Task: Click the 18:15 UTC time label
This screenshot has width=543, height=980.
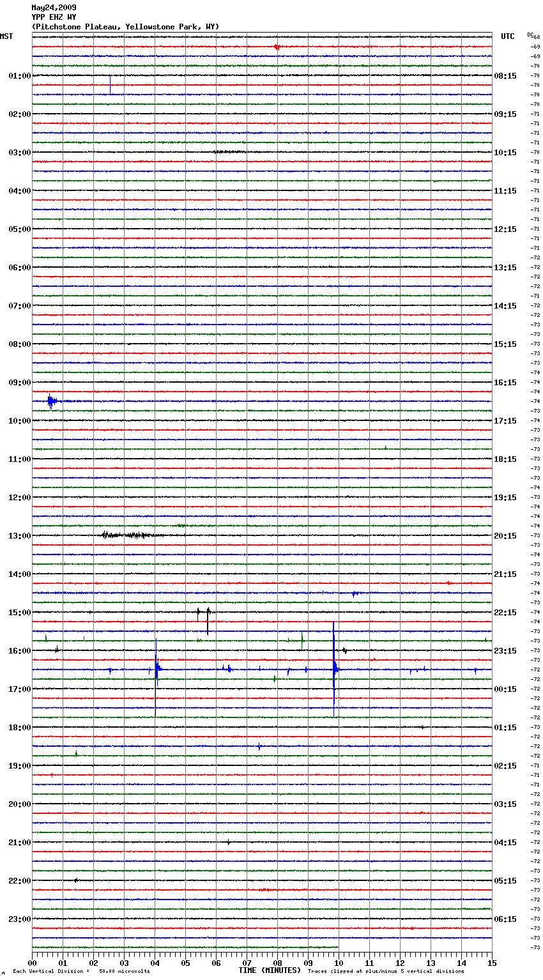Action: pos(505,459)
